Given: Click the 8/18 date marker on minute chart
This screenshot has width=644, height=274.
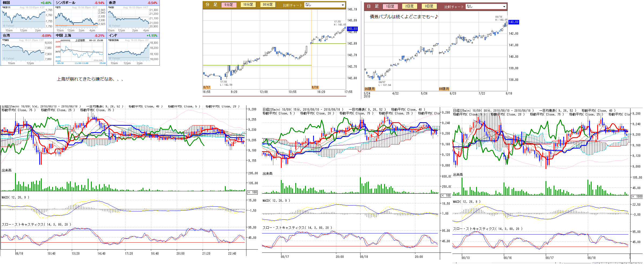Looking at the screenshot, I should pyautogui.click(x=315, y=87).
